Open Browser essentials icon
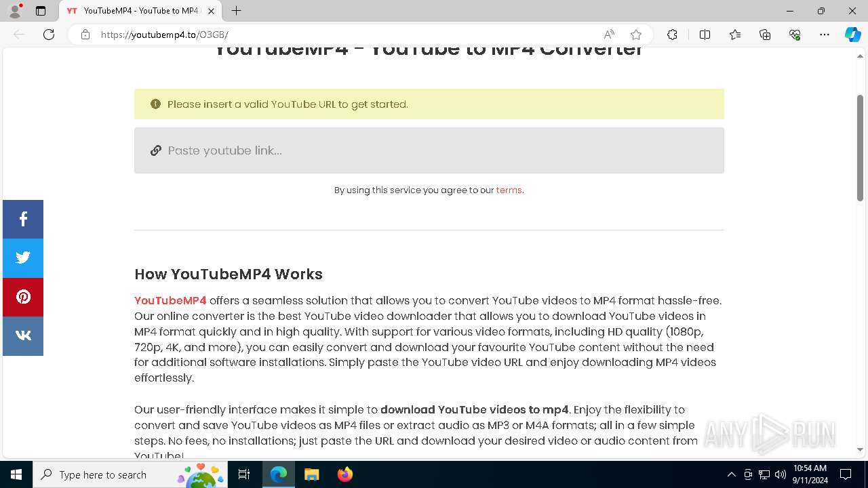This screenshot has width=868, height=488. (x=795, y=35)
